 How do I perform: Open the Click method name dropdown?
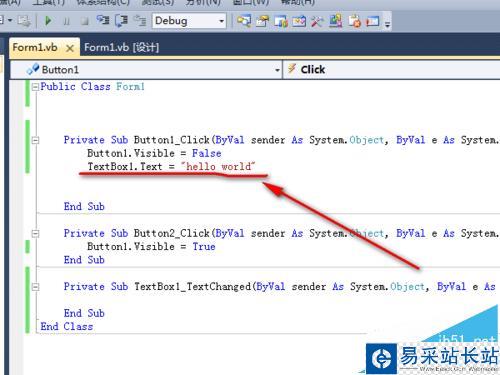[x=391, y=70]
